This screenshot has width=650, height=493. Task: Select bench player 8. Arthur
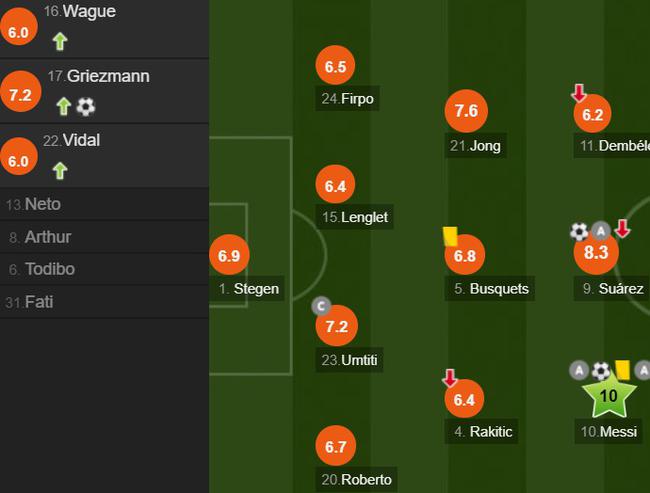(104, 237)
